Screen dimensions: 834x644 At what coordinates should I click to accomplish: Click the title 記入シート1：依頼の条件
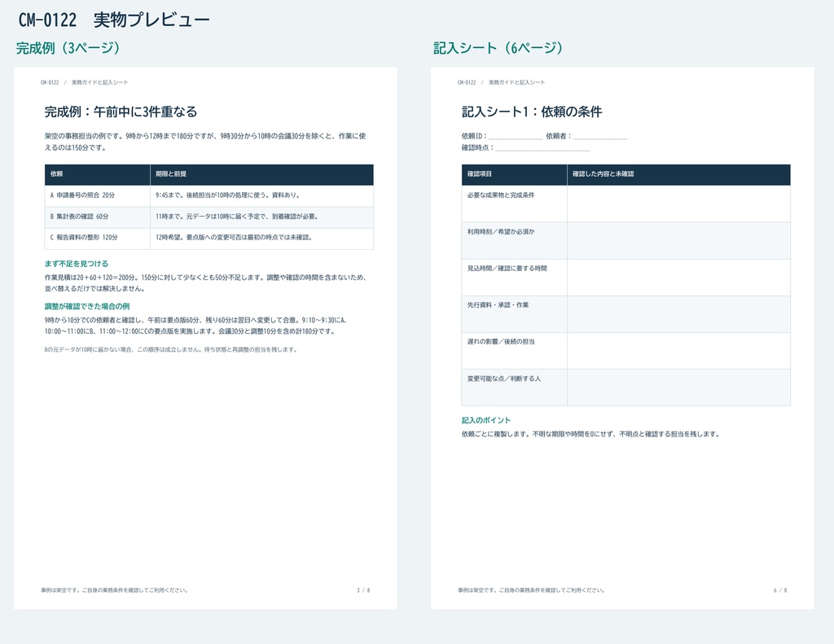click(x=532, y=112)
